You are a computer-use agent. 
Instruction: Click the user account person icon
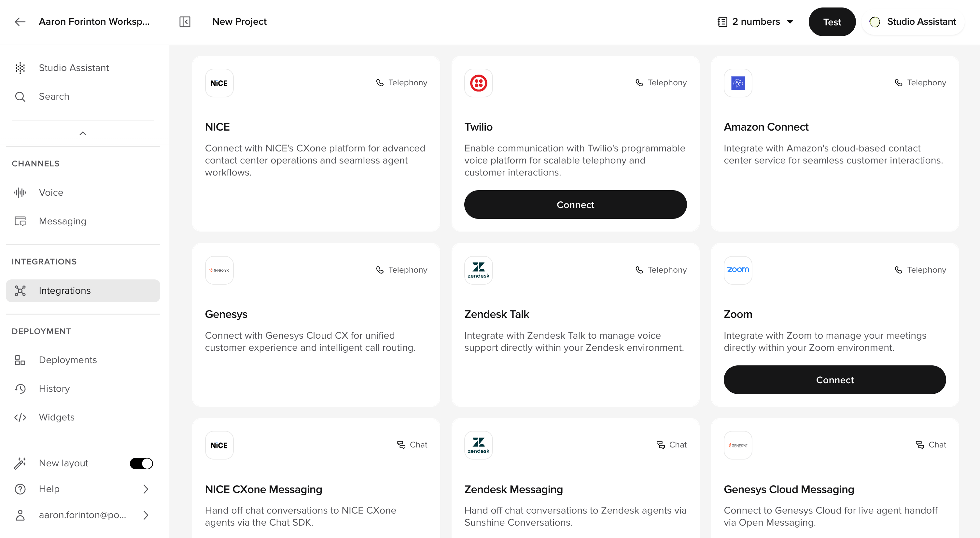[20, 515]
